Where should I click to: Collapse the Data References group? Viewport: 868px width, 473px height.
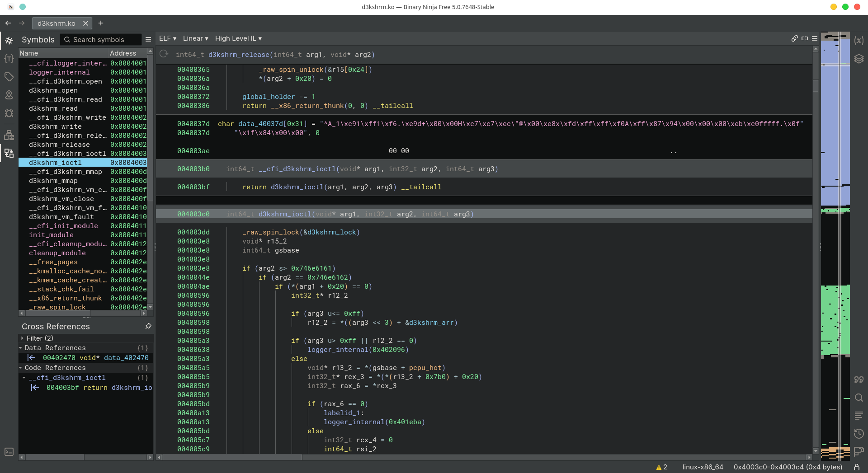click(x=21, y=348)
